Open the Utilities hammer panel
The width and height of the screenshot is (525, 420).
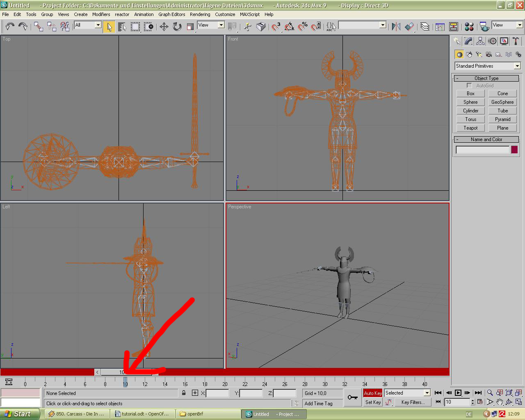[x=516, y=41]
